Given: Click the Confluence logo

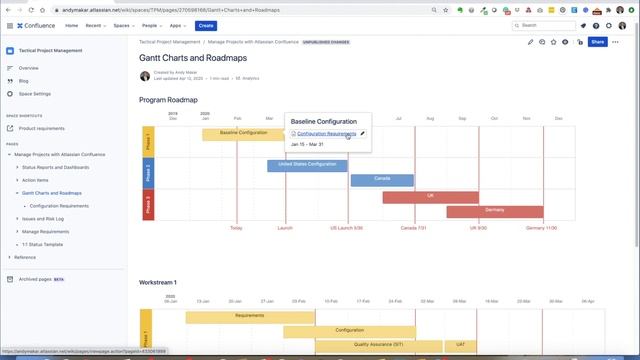Looking at the screenshot, I should 36,26.
